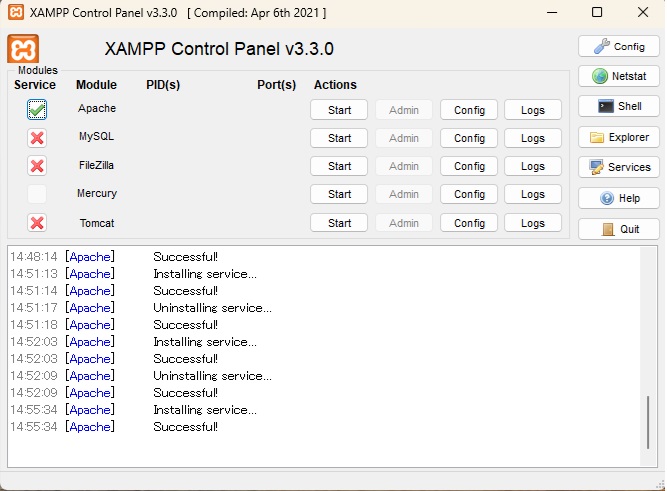Open the Explorer folder button
The image size is (667, 491).
pos(619,137)
